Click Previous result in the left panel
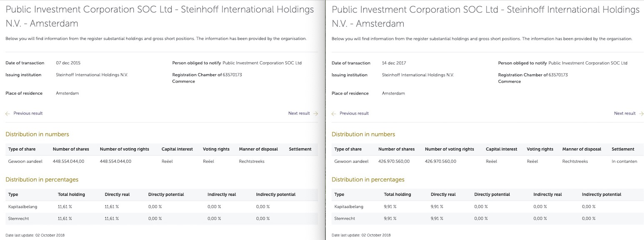Viewport: 644px width, 240px height. 27,113
